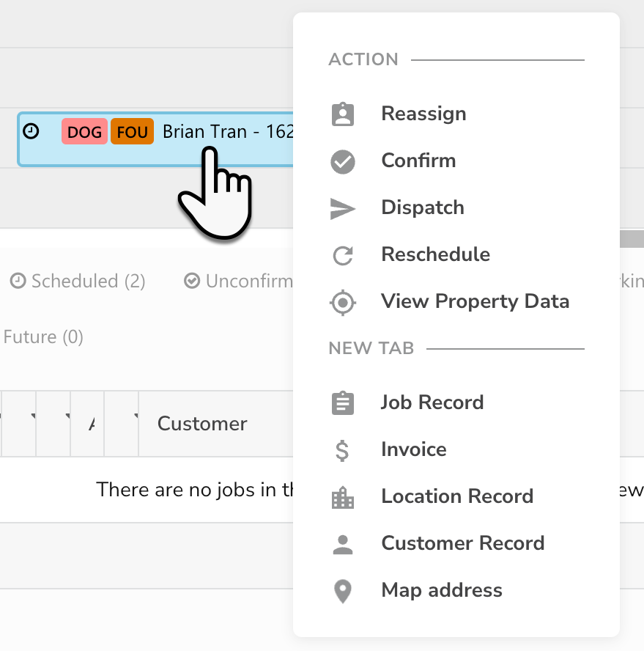This screenshot has height=651, width=644.
Task: Select the Brian Tran appointment entry
Action: click(220, 131)
